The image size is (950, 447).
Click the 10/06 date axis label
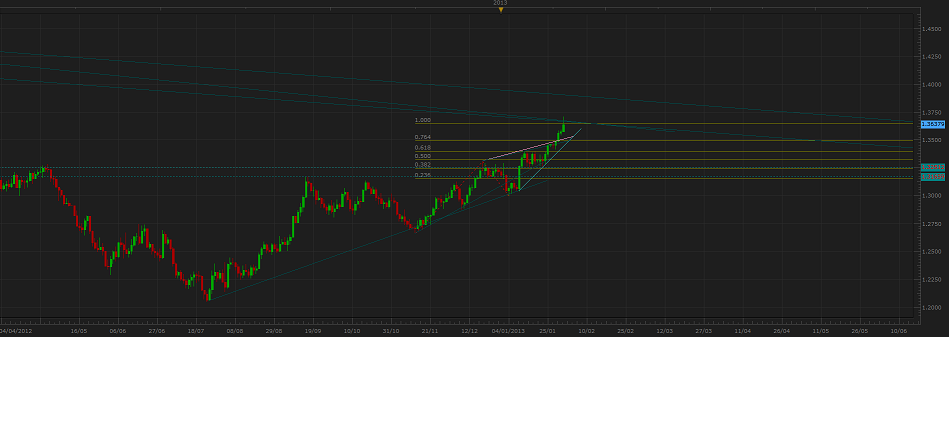click(898, 330)
